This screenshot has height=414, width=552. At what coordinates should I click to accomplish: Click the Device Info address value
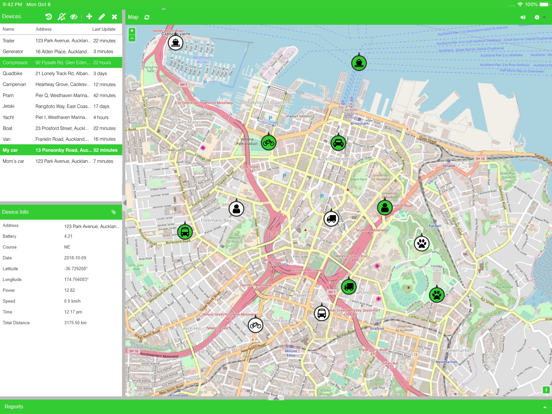92,226
